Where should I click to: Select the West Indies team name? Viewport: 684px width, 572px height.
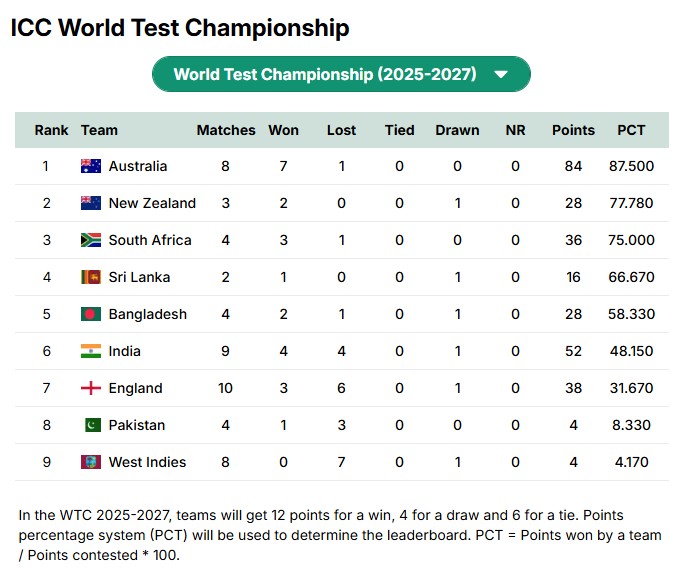(x=147, y=462)
